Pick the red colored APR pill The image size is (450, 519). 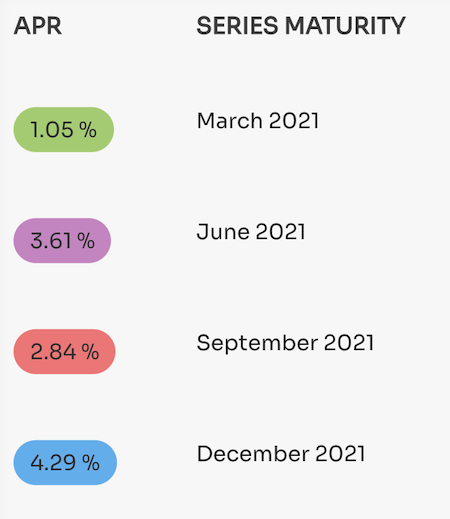[64, 352]
